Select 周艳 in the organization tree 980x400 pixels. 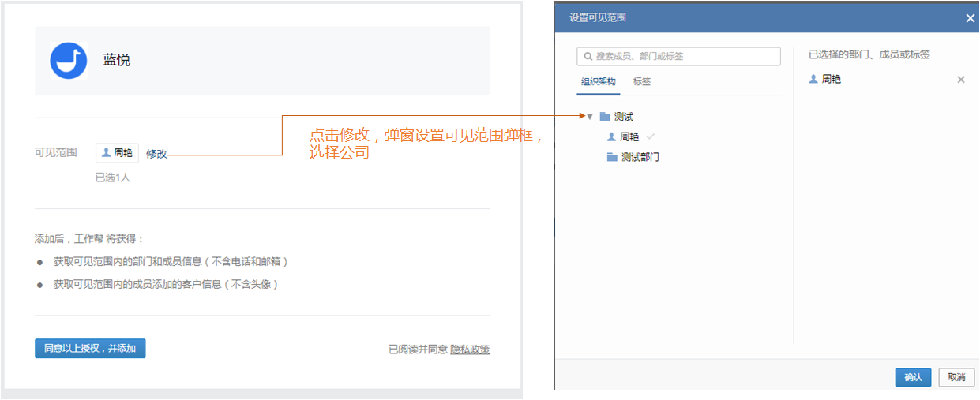click(629, 136)
